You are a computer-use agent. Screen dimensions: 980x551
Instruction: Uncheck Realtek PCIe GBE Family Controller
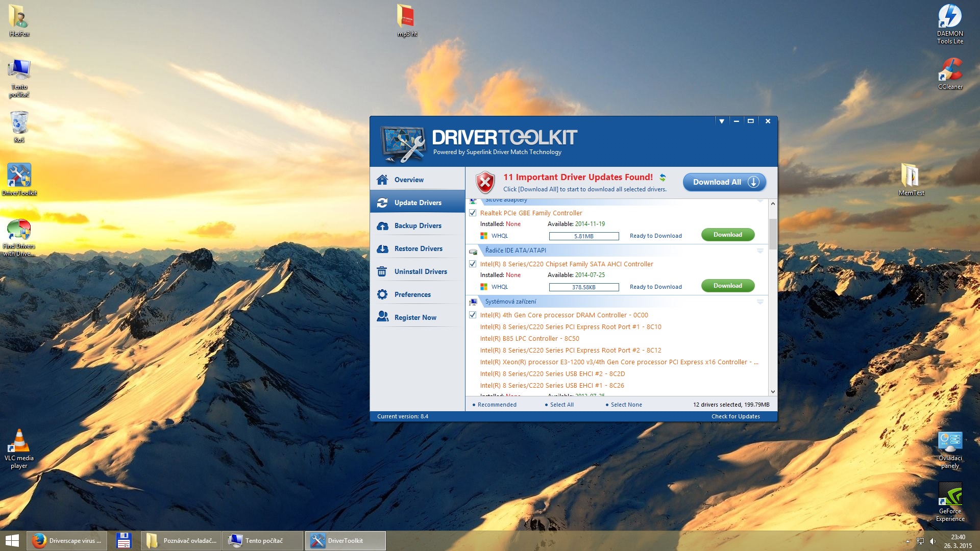473,213
